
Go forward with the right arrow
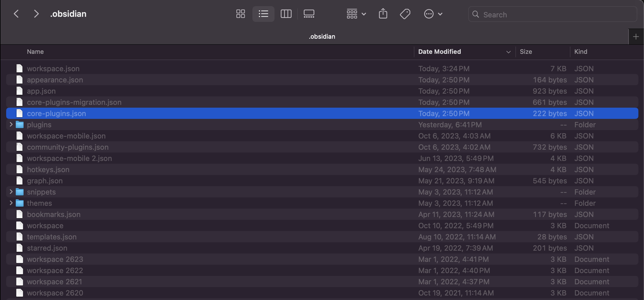[x=36, y=14]
